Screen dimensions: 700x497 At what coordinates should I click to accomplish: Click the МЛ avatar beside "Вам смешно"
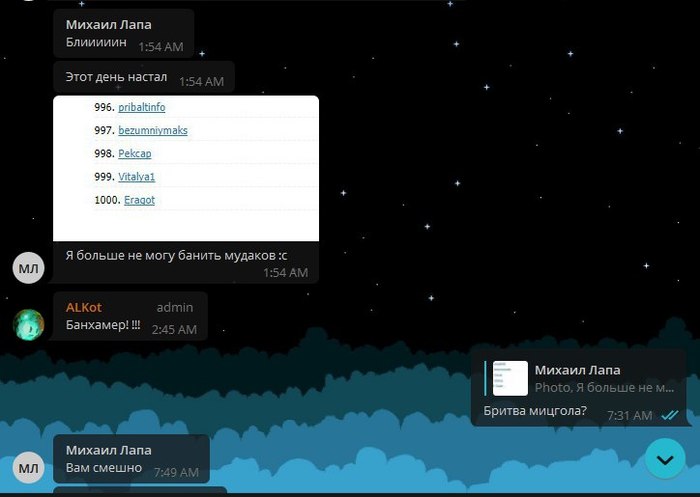coord(28,466)
